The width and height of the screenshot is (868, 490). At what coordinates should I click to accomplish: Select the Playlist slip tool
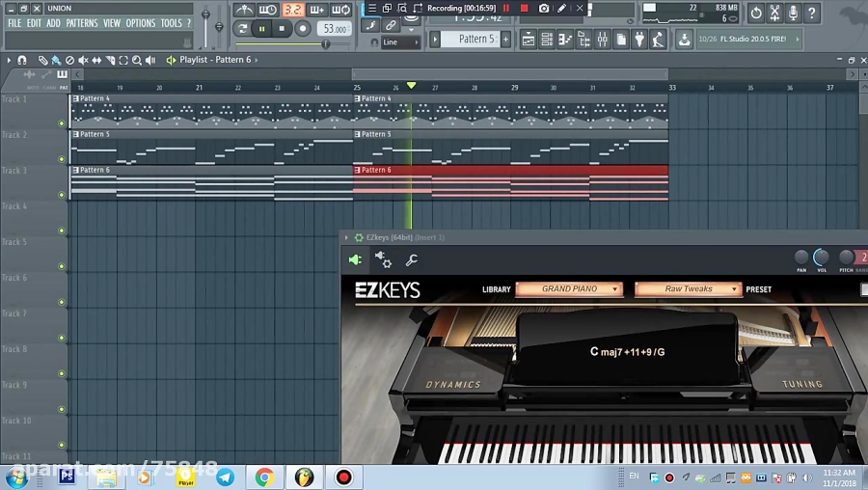96,60
